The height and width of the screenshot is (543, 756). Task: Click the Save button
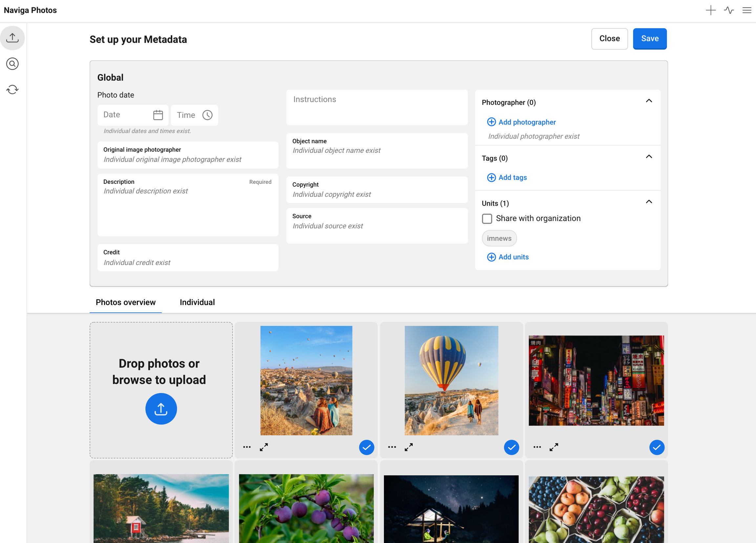coord(650,39)
